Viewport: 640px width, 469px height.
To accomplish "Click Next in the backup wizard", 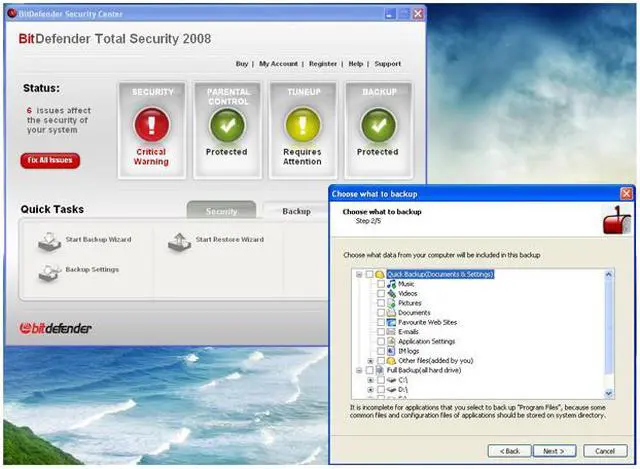I will click(554, 451).
